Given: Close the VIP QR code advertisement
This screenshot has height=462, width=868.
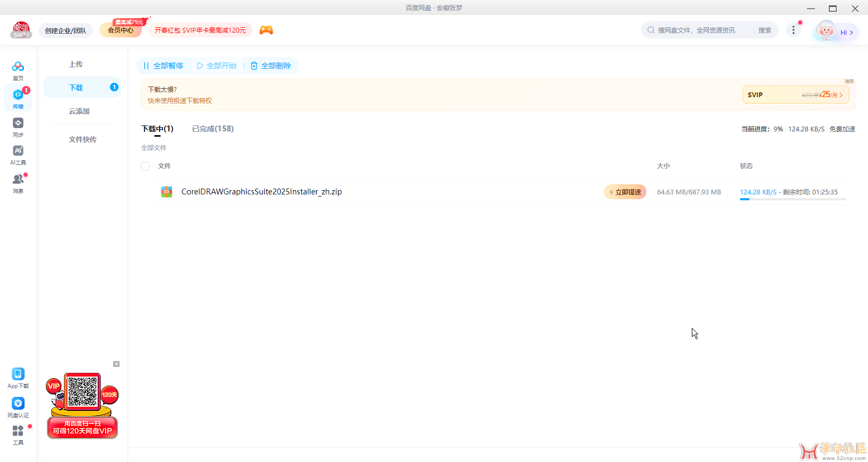Looking at the screenshot, I should coord(116,364).
